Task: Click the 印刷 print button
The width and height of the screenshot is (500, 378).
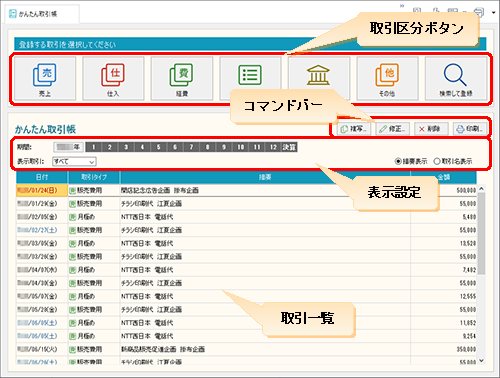Action: coord(470,129)
